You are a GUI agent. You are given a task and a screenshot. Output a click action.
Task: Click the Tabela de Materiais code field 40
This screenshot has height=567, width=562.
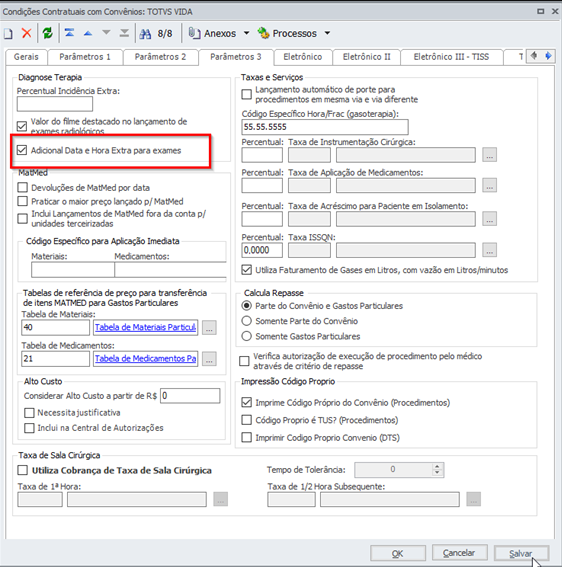point(55,327)
